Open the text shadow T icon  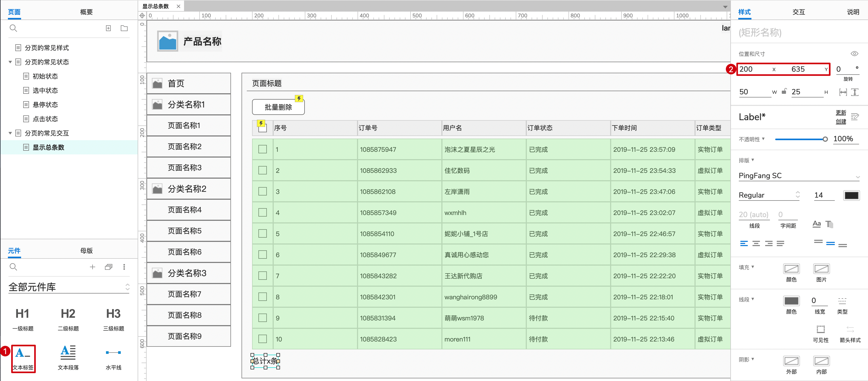(829, 224)
